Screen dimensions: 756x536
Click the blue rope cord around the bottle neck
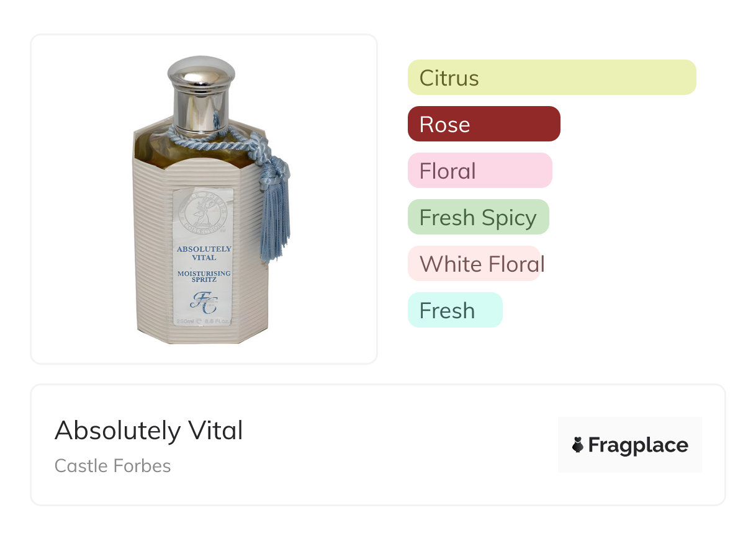click(186, 136)
